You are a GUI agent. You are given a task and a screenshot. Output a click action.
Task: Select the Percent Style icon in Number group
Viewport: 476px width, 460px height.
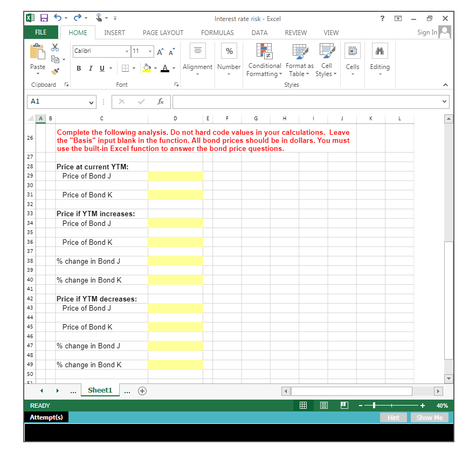pyautogui.click(x=229, y=50)
